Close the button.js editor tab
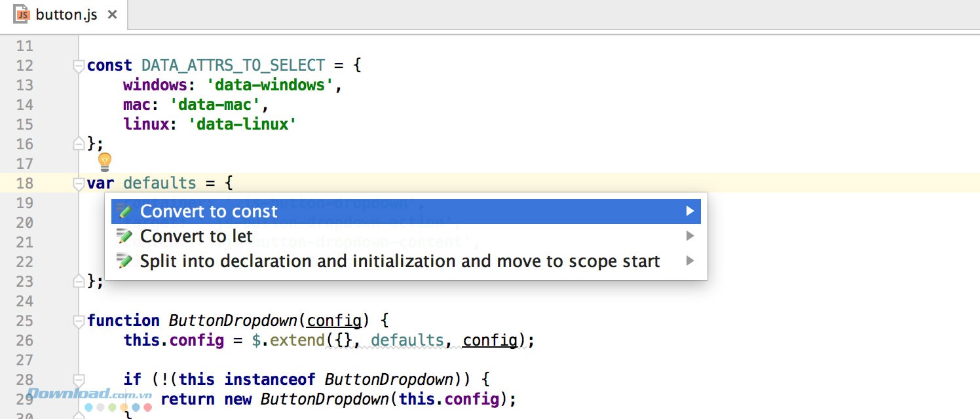This screenshot has width=980, height=419. [x=112, y=14]
